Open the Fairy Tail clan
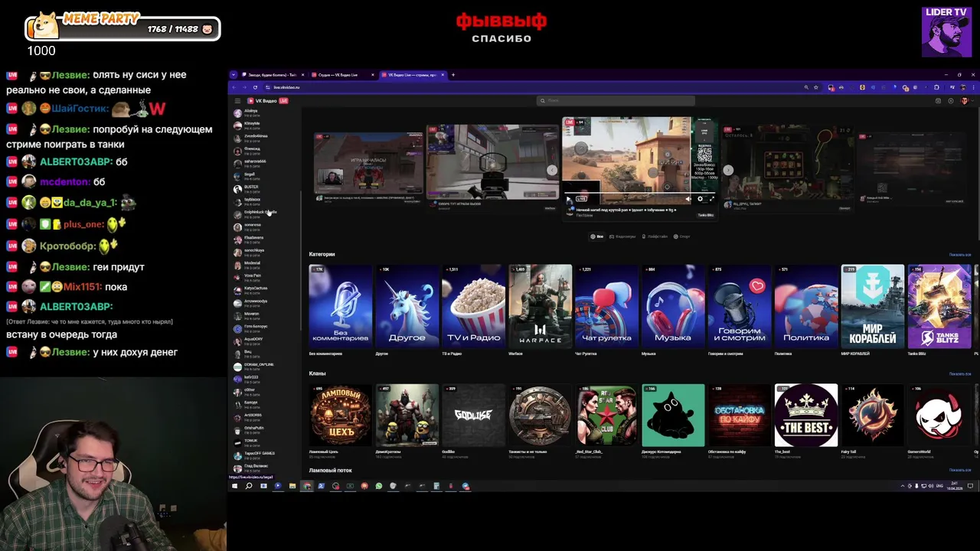980x551 pixels. point(873,415)
